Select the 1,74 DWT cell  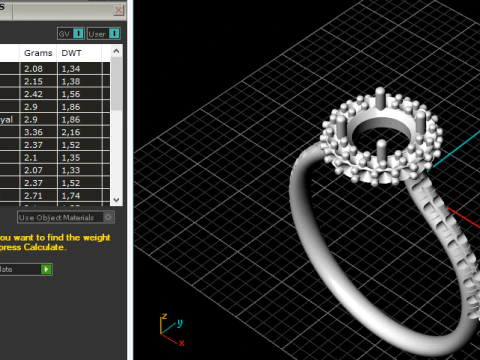80,196
